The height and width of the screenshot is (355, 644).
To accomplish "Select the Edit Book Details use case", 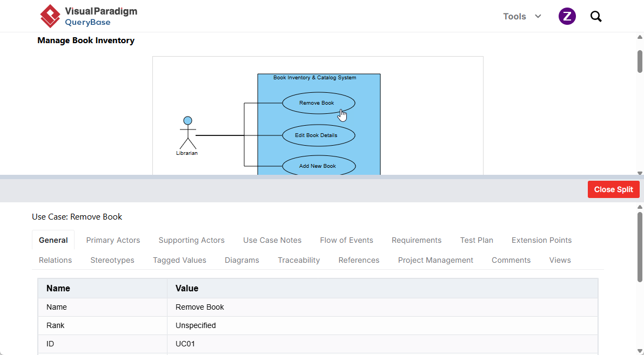I will coord(319,135).
